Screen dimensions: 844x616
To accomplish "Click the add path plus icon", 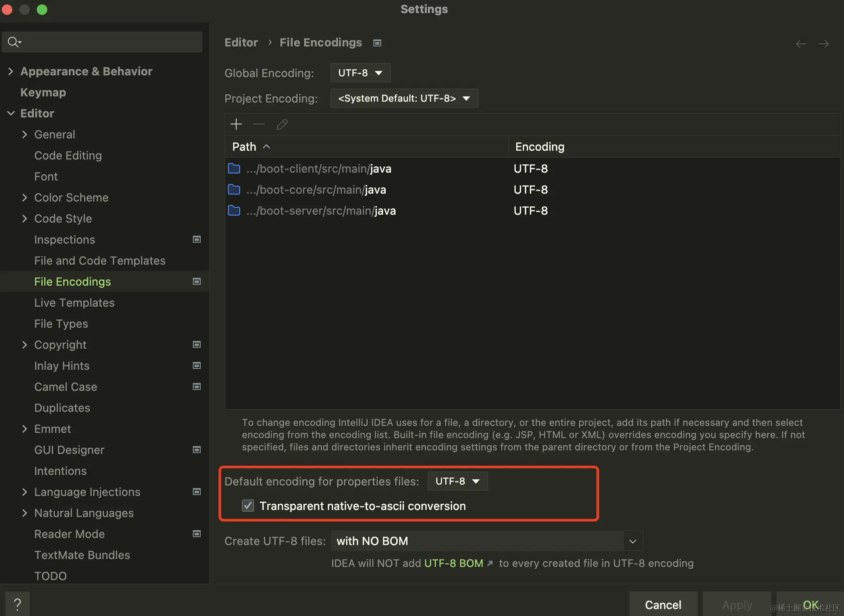I will click(236, 124).
